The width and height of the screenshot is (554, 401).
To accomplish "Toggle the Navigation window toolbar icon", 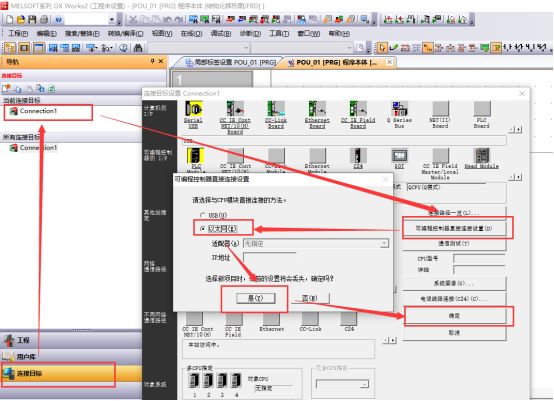I will coord(10,48).
